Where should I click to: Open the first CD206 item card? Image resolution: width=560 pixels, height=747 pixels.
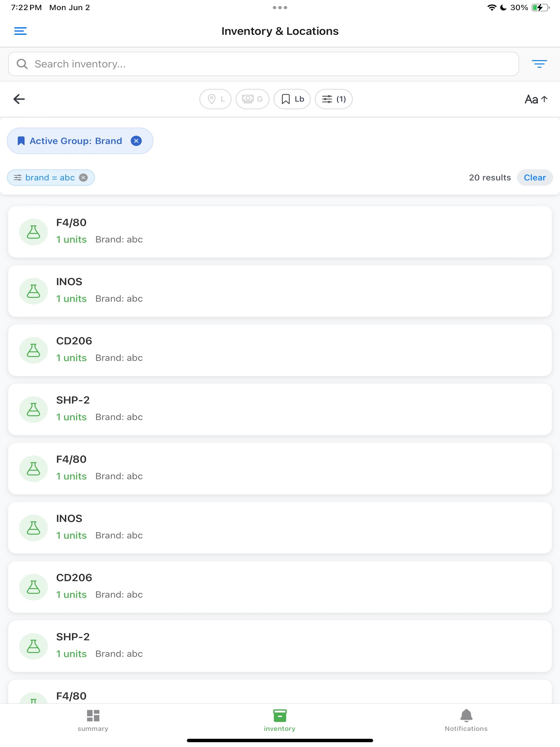(x=280, y=350)
